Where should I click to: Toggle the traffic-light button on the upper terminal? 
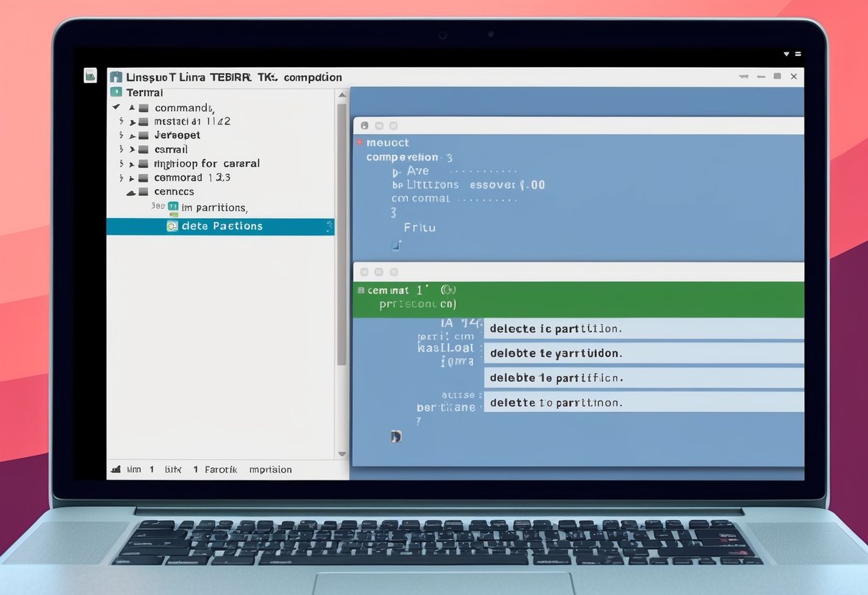coord(365,124)
